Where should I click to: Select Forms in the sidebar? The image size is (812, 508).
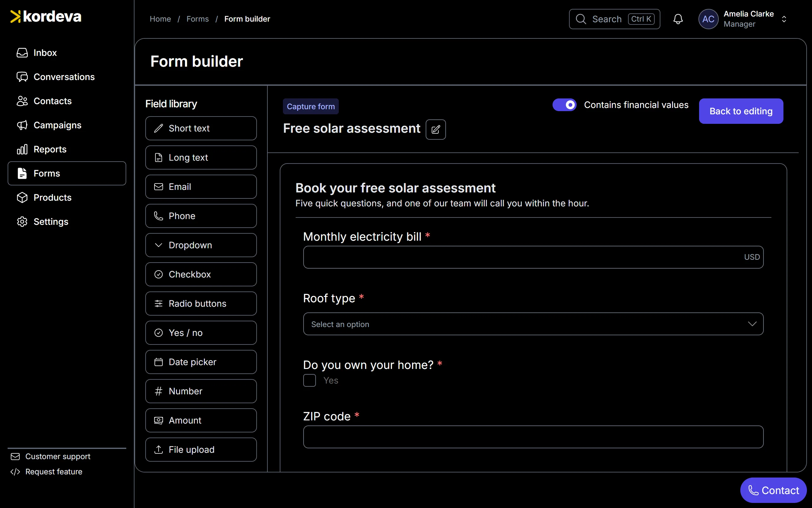[67, 173]
